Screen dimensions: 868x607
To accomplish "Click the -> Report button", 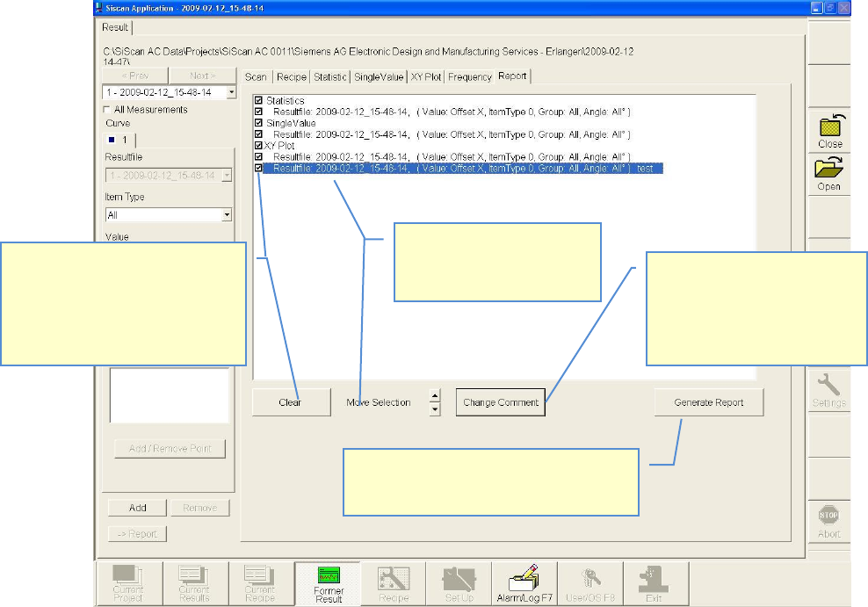I will pos(137,533).
